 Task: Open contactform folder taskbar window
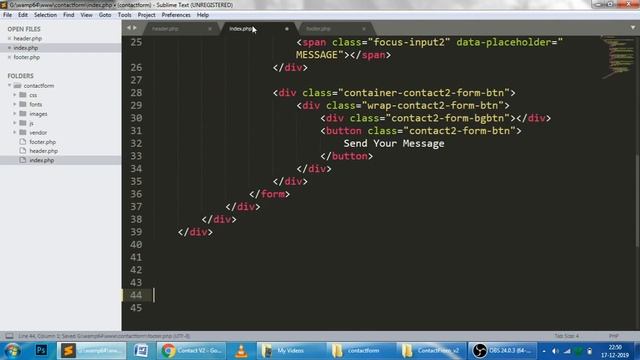pos(361,351)
